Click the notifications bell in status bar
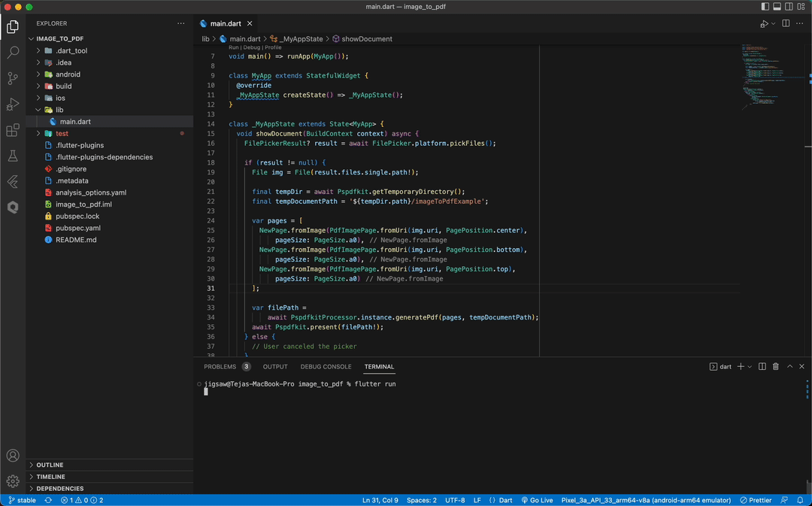812x506 pixels. [x=800, y=500]
